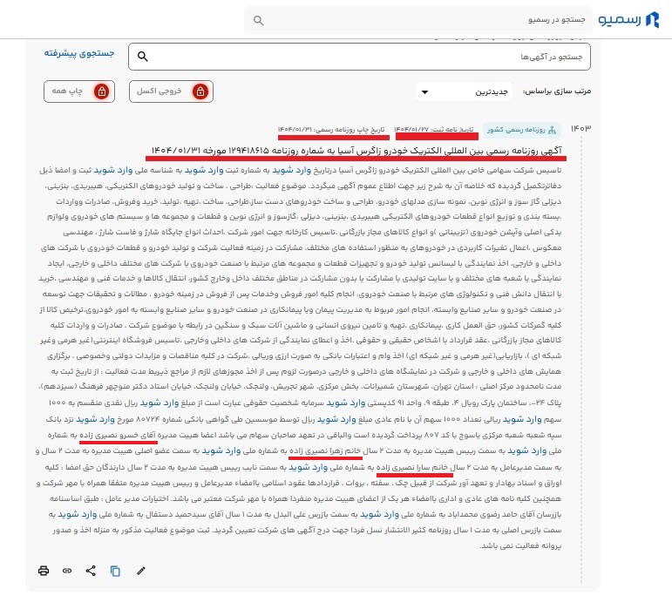This screenshot has width=672, height=616.
Task: Click the printer icon below the announcement
Action: pos(44,571)
